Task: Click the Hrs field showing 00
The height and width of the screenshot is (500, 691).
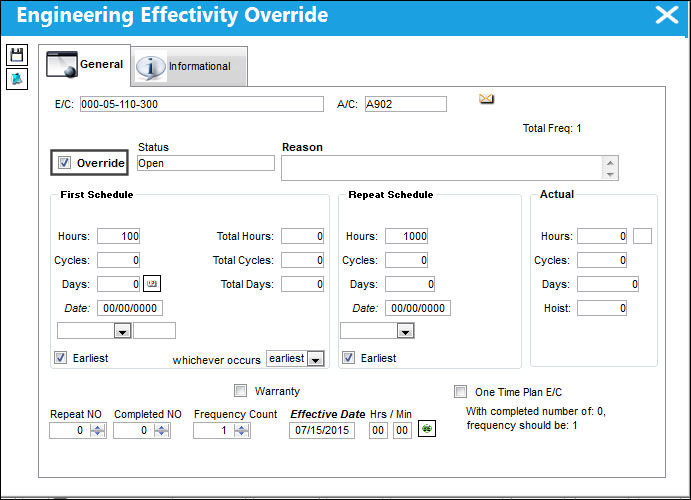Action: [378, 430]
